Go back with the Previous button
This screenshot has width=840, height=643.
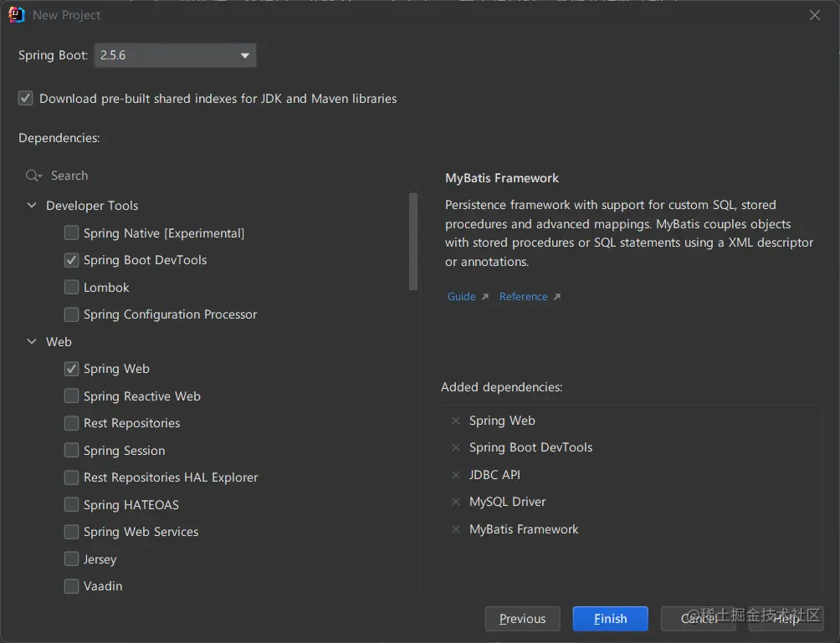(522, 619)
